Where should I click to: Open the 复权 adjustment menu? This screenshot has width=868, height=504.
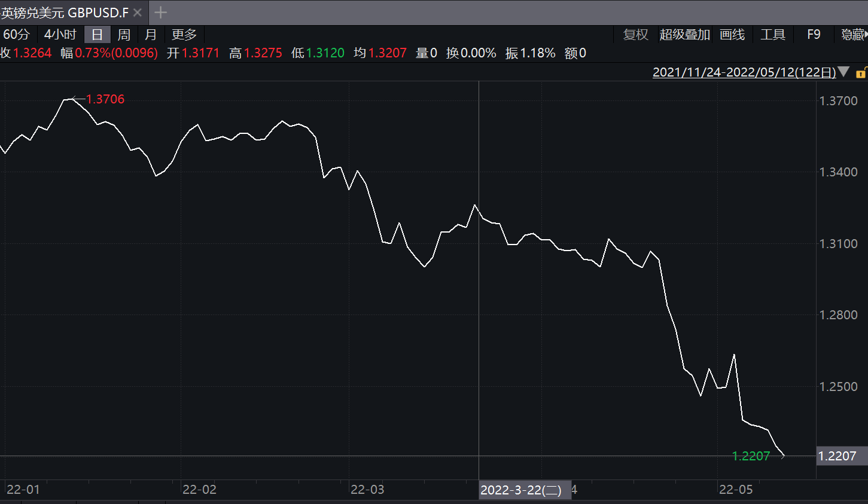(x=636, y=35)
